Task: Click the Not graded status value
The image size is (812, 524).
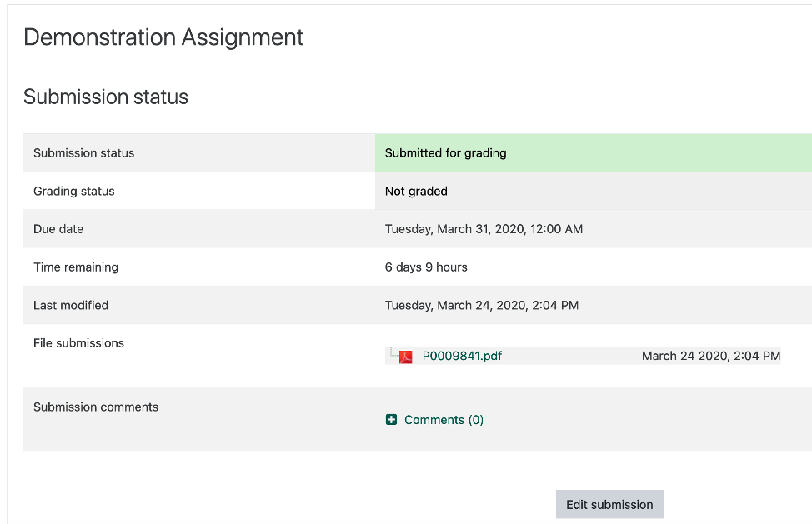Action: [416, 192]
